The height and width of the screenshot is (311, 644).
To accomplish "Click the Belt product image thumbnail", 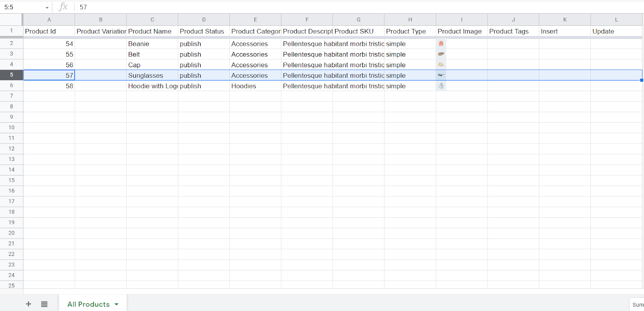I will click(x=441, y=54).
